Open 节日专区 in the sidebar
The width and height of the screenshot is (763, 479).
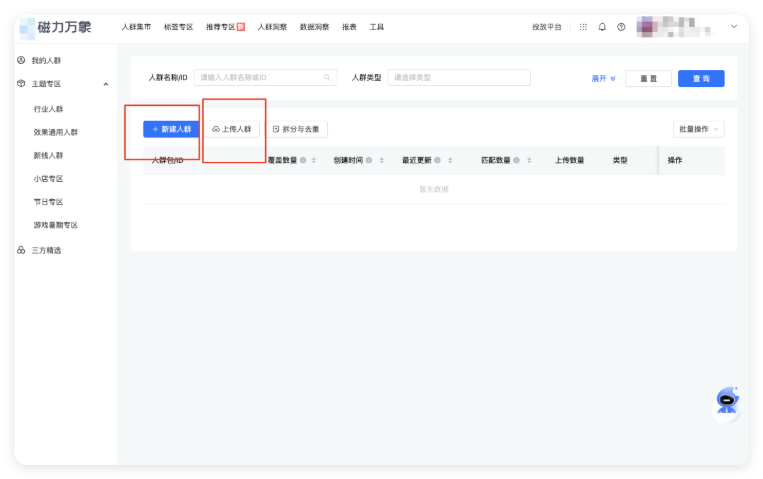[48, 202]
